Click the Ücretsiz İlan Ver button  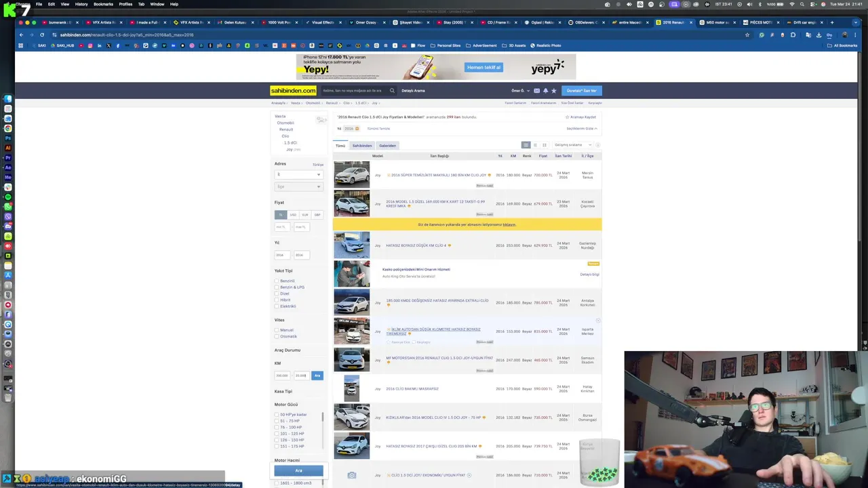click(x=582, y=90)
